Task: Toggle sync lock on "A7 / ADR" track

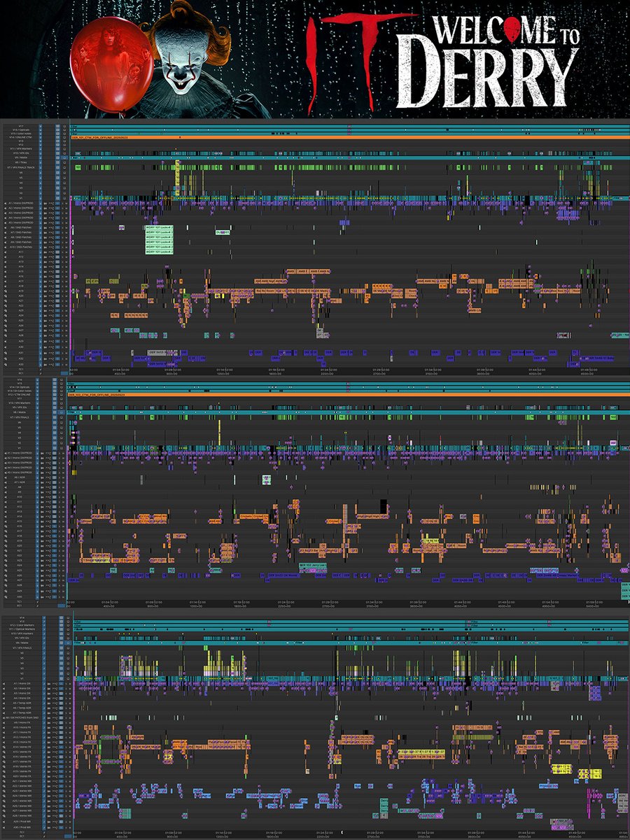Action: [x=37, y=482]
